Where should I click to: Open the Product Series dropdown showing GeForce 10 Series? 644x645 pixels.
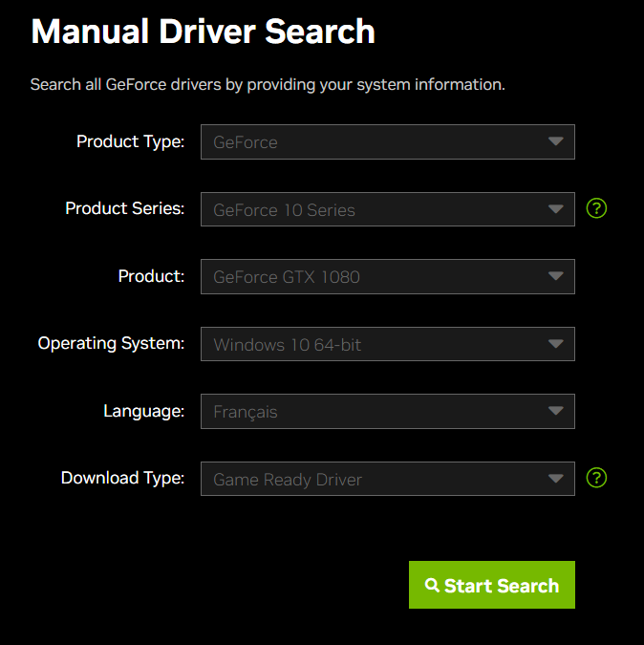pyautogui.click(x=387, y=209)
